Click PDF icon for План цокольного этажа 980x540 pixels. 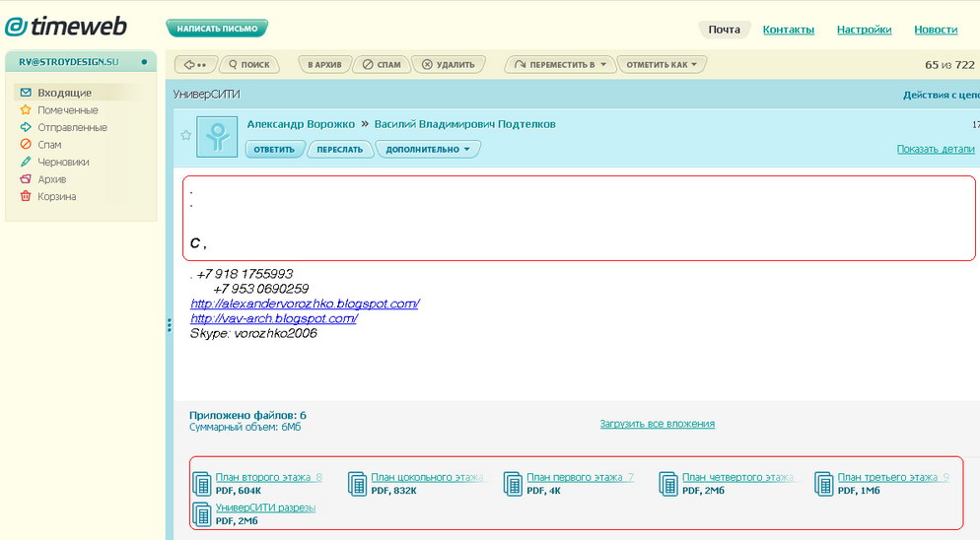point(357,484)
